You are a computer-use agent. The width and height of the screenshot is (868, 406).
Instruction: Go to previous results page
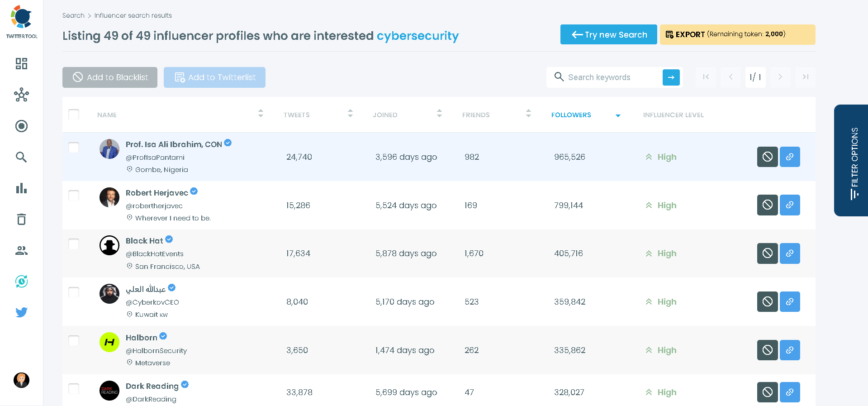730,77
